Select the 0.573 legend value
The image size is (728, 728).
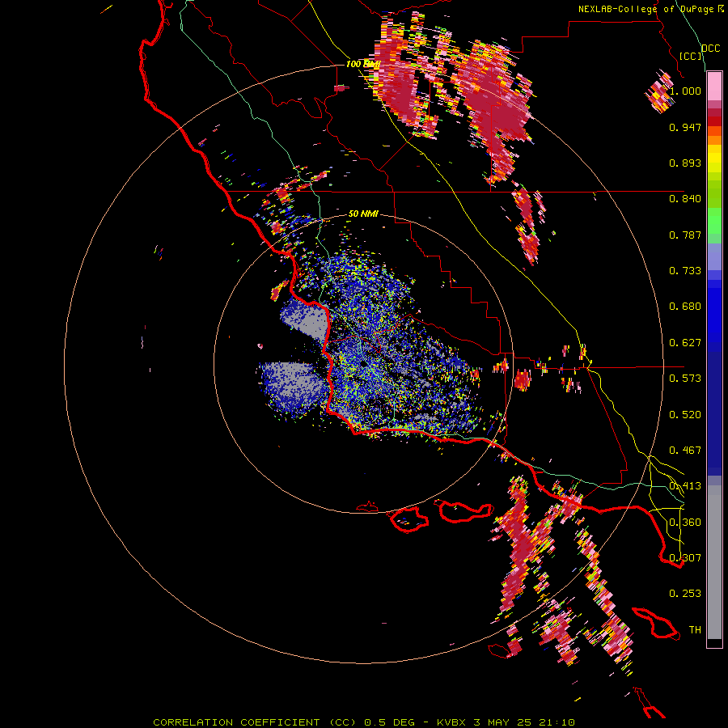pos(685,379)
